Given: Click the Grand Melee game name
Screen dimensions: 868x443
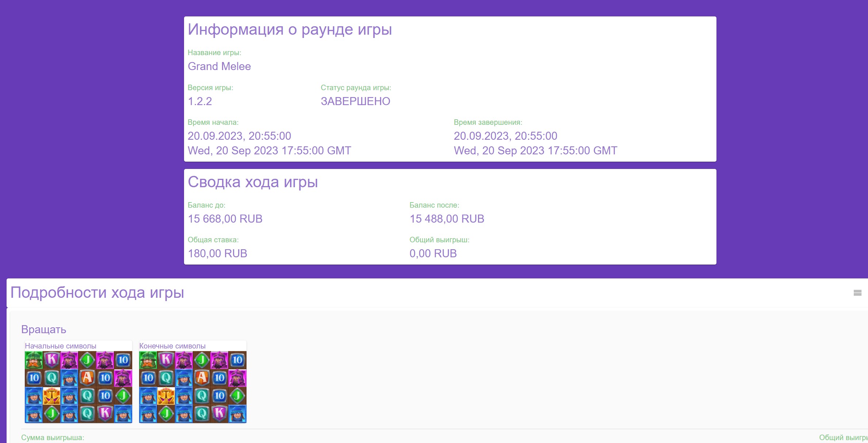Looking at the screenshot, I should 219,66.
